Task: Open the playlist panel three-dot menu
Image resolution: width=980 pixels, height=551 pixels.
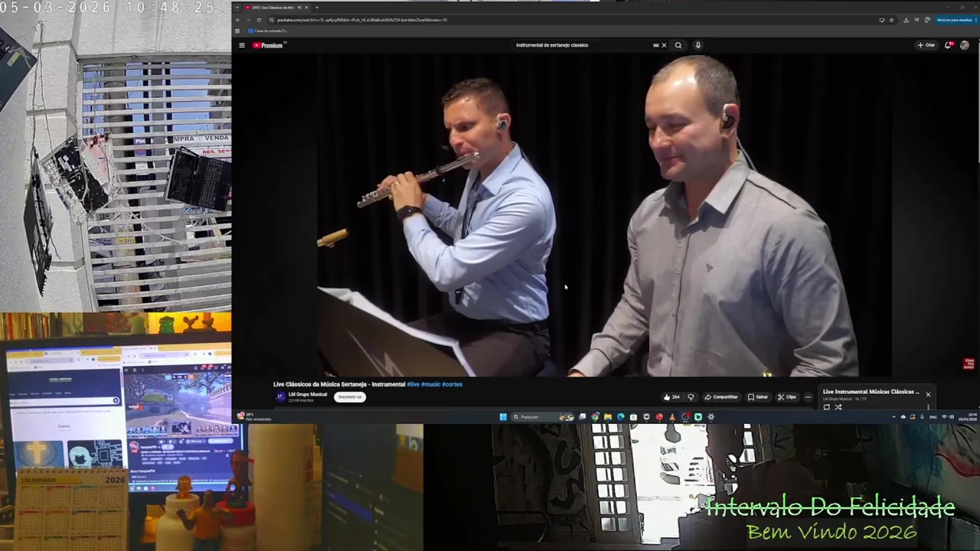Action: point(928,407)
